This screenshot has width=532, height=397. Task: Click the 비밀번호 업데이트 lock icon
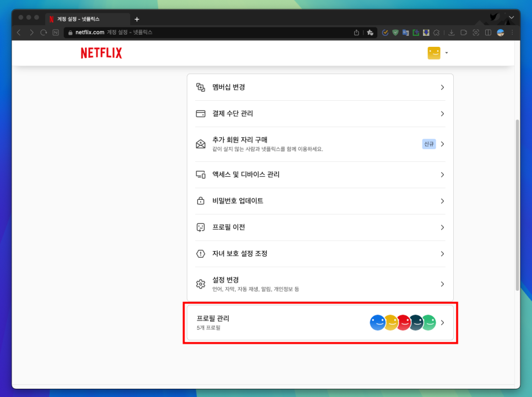[200, 201]
